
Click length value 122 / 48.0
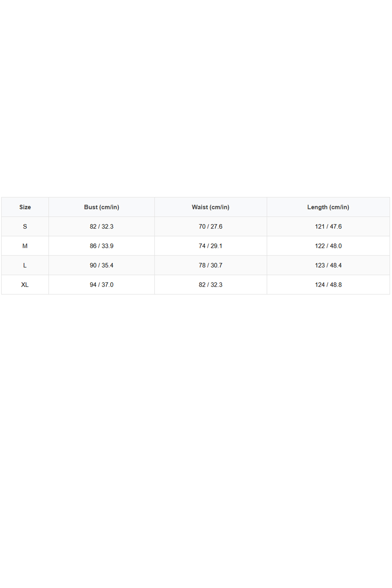click(328, 246)
